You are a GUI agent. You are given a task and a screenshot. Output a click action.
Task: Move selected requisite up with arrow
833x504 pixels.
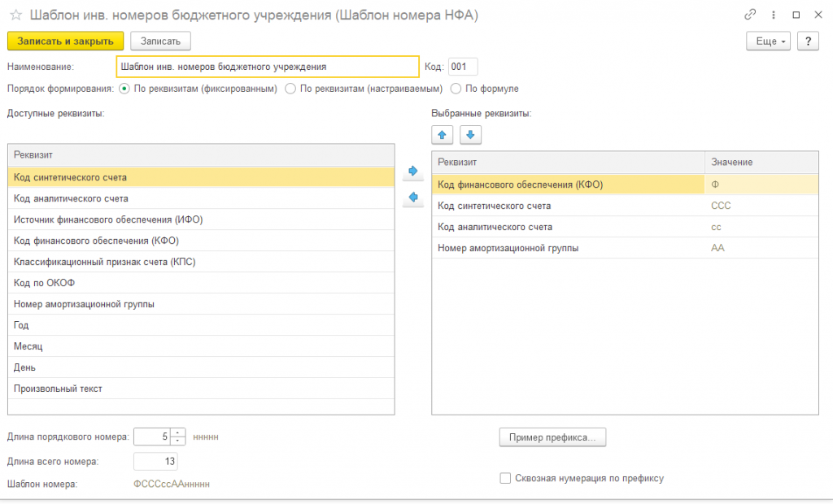pos(442,135)
